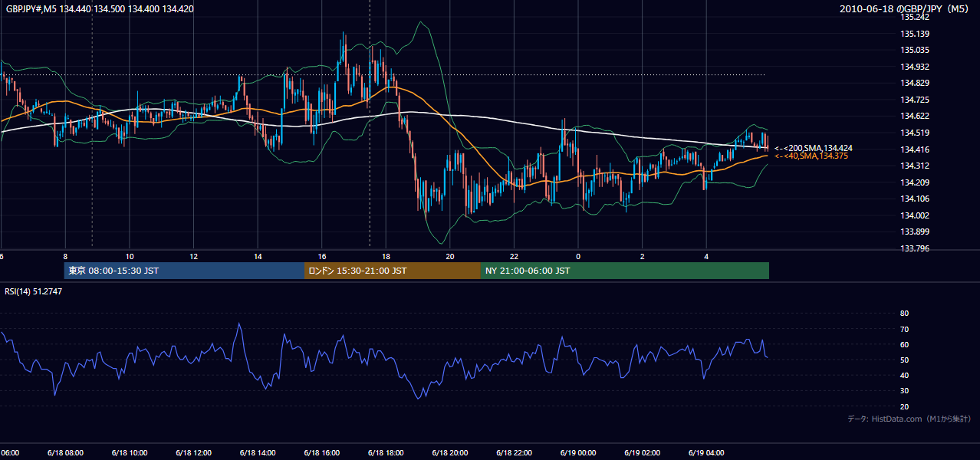Viewport: 980px width, 460px height.
Task: Click hour tick 18 under the price chart
Action: 386,256
